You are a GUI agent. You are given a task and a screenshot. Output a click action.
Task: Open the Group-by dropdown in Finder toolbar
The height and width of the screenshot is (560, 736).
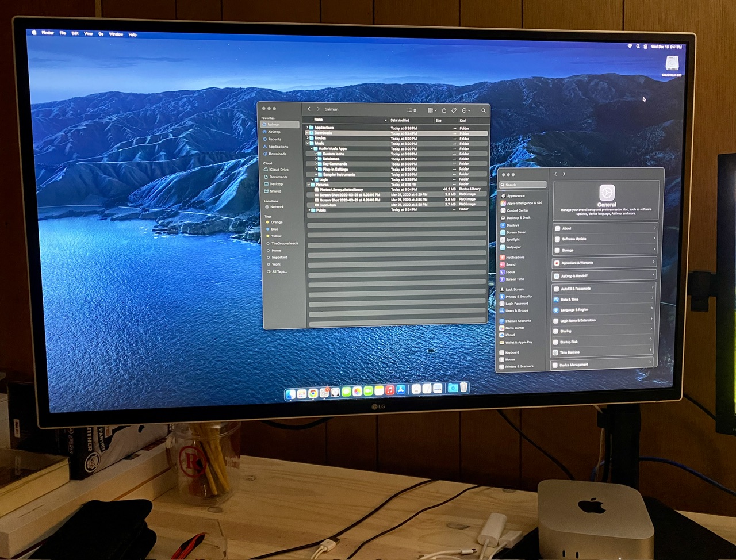432,110
